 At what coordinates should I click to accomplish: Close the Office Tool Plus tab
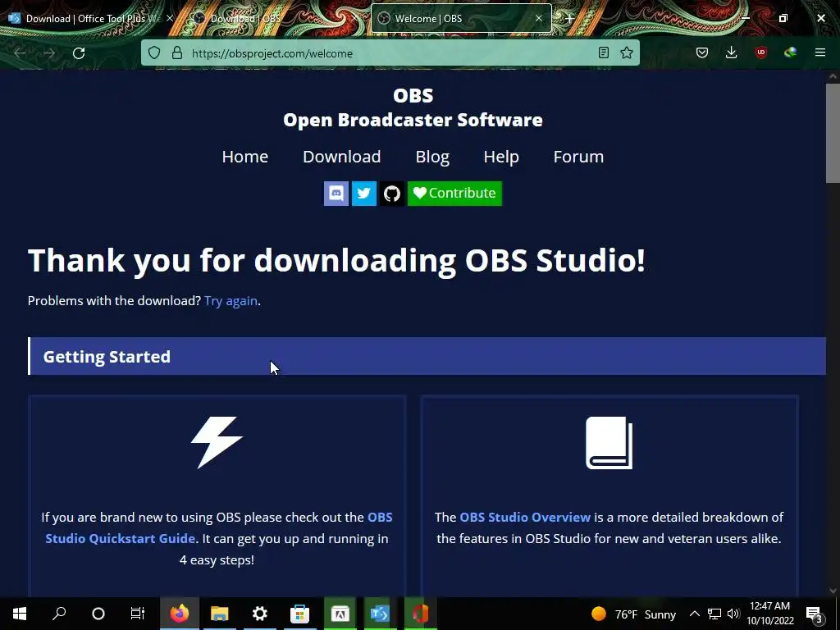coord(170,18)
